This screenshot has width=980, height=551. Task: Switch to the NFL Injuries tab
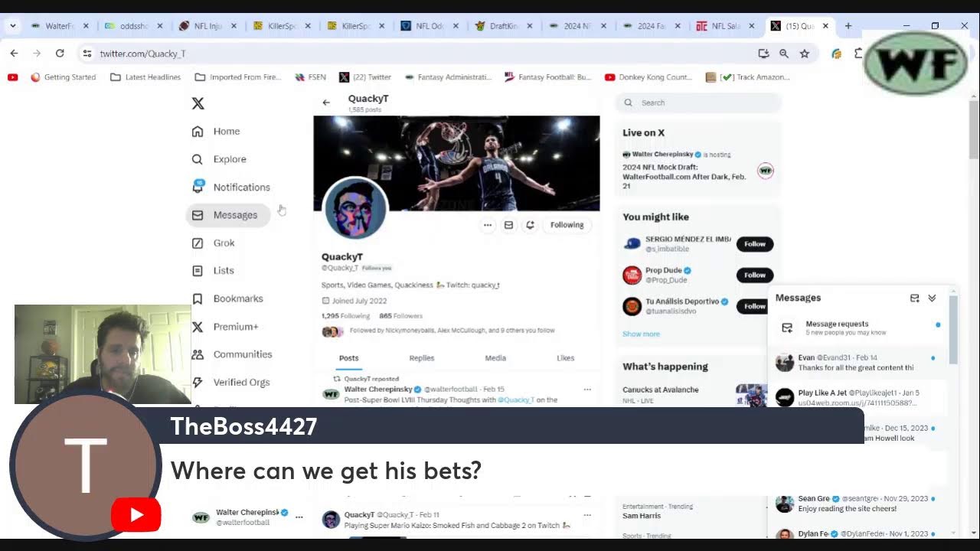coord(207,26)
